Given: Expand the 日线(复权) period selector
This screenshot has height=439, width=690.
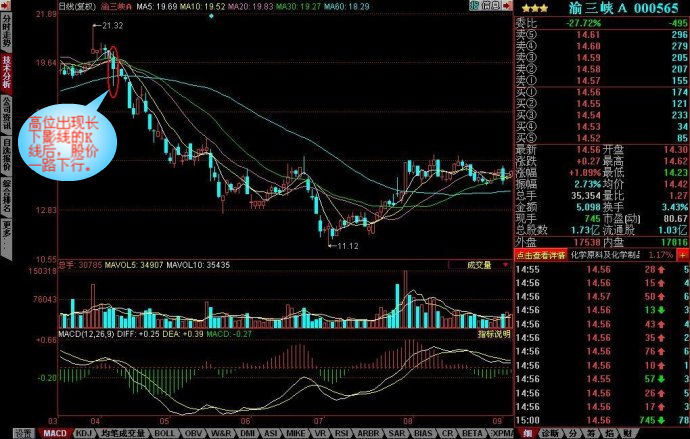Looking at the screenshot, I should click(x=73, y=6).
